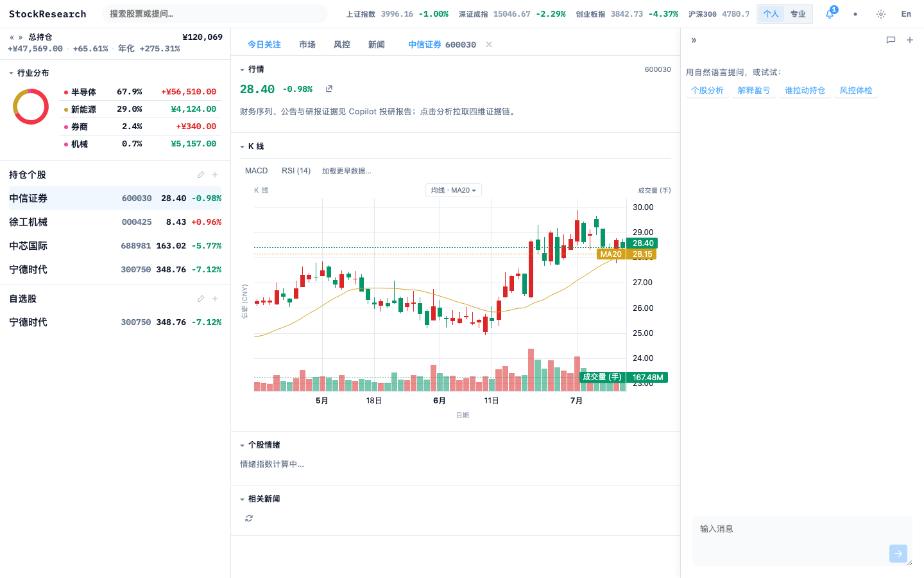Select the 徐工机械 holding row
The image size is (924, 578).
pos(116,222)
